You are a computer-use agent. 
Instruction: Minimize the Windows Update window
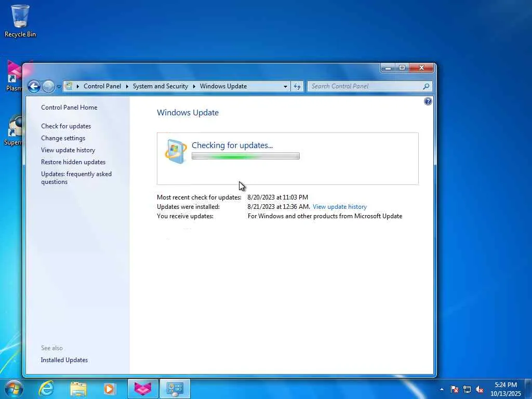[x=388, y=68]
